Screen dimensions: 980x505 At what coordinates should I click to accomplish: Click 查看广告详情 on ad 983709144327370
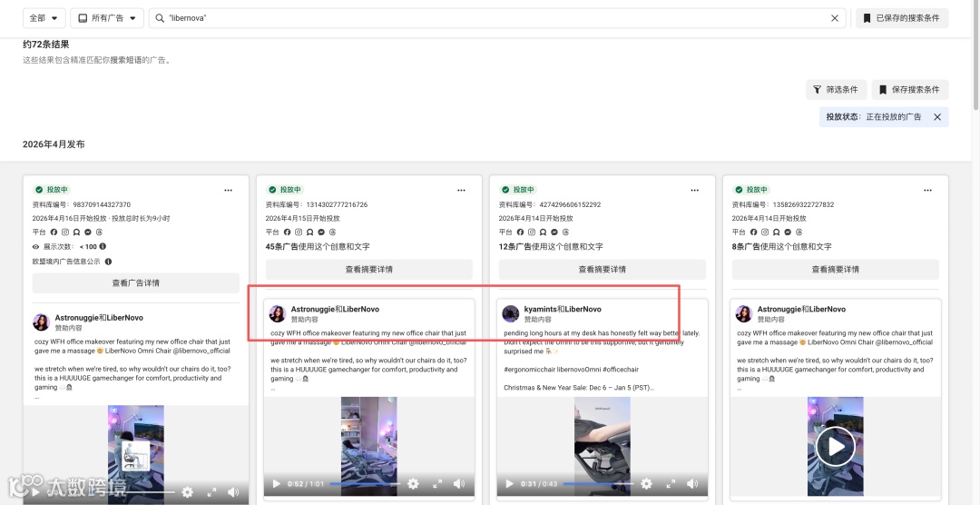click(135, 282)
